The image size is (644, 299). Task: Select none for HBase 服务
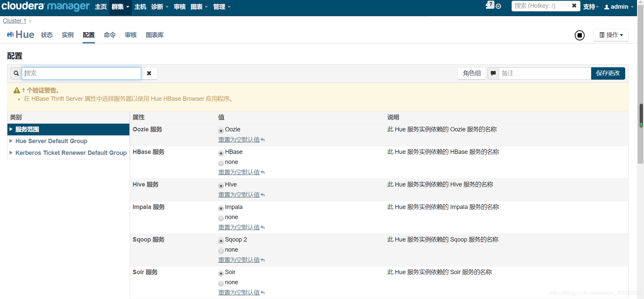click(x=221, y=163)
